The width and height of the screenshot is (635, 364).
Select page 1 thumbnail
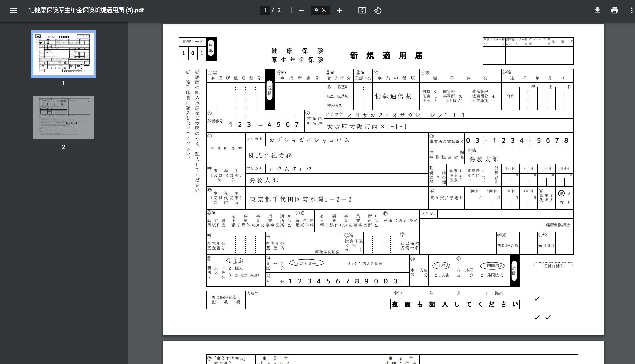click(63, 54)
